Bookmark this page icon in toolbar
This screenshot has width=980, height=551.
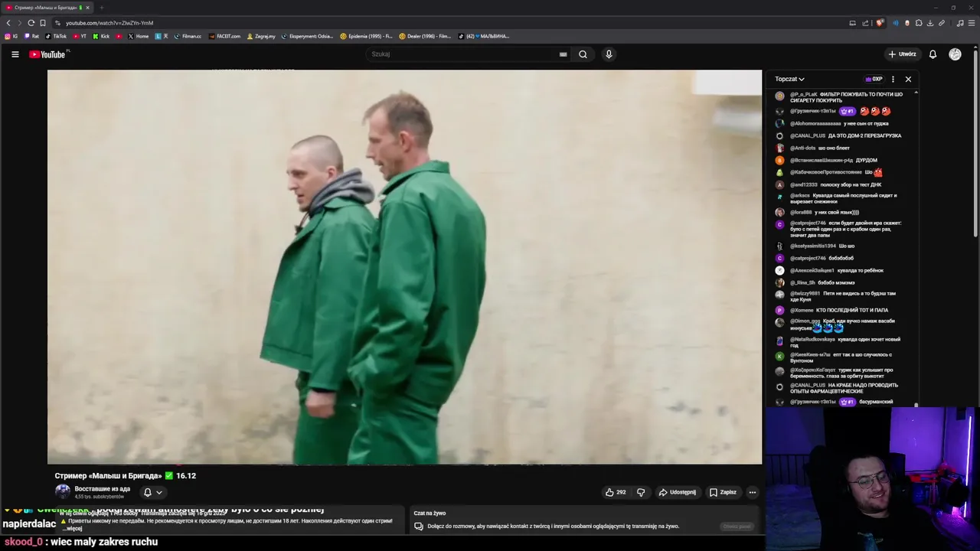click(43, 23)
